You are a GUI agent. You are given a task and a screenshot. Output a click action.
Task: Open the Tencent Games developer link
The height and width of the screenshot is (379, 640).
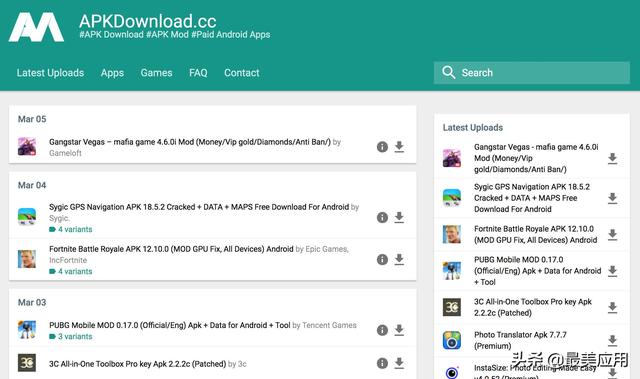pos(329,325)
